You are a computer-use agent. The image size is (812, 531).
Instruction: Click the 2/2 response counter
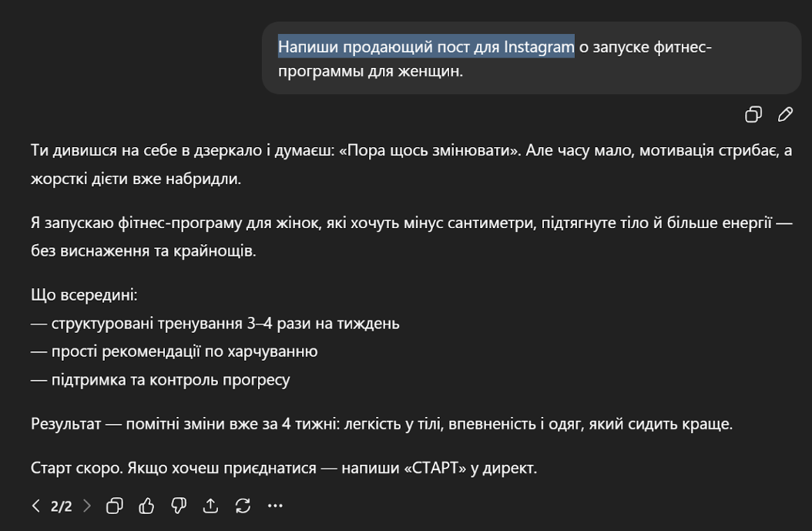tap(61, 506)
